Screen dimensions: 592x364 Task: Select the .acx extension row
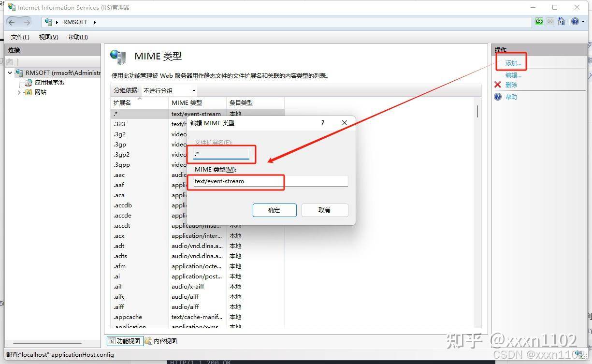(197, 236)
